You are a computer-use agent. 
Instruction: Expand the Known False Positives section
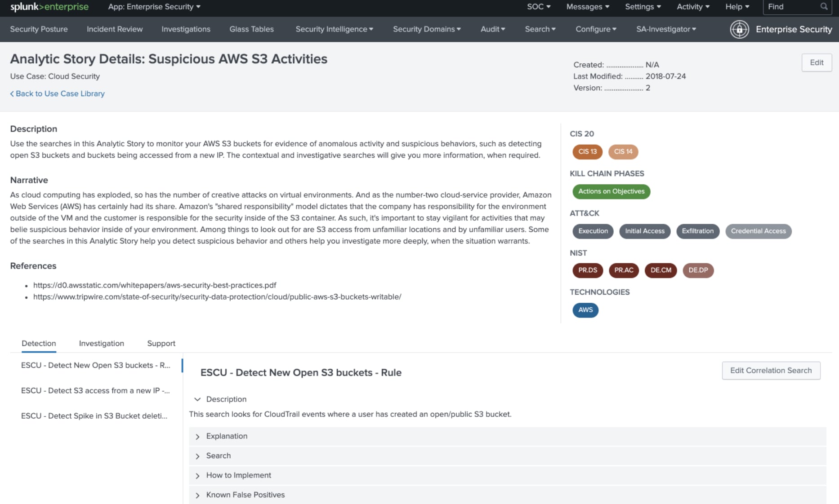507,495
